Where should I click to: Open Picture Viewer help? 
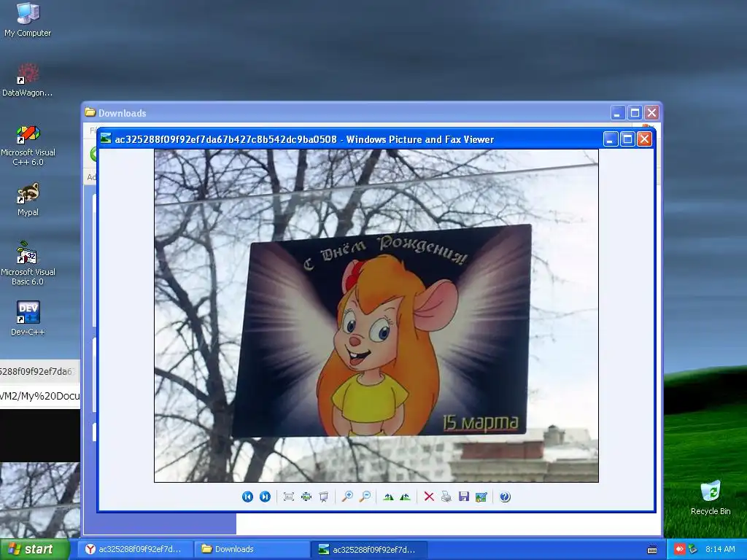[x=505, y=497]
